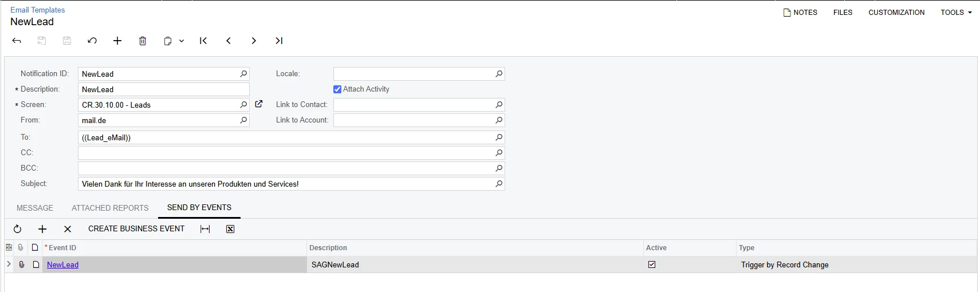The height and width of the screenshot is (292, 980).
Task: Switch to the Message tab
Action: click(x=35, y=208)
